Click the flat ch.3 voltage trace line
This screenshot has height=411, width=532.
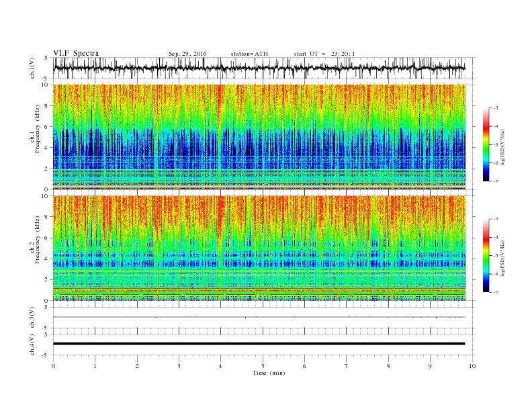[259, 317]
